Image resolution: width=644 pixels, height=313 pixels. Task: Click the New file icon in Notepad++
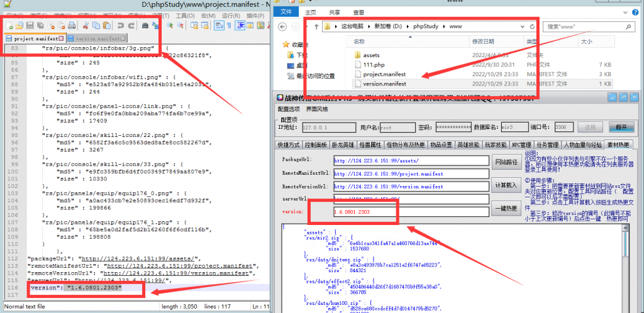(9, 25)
